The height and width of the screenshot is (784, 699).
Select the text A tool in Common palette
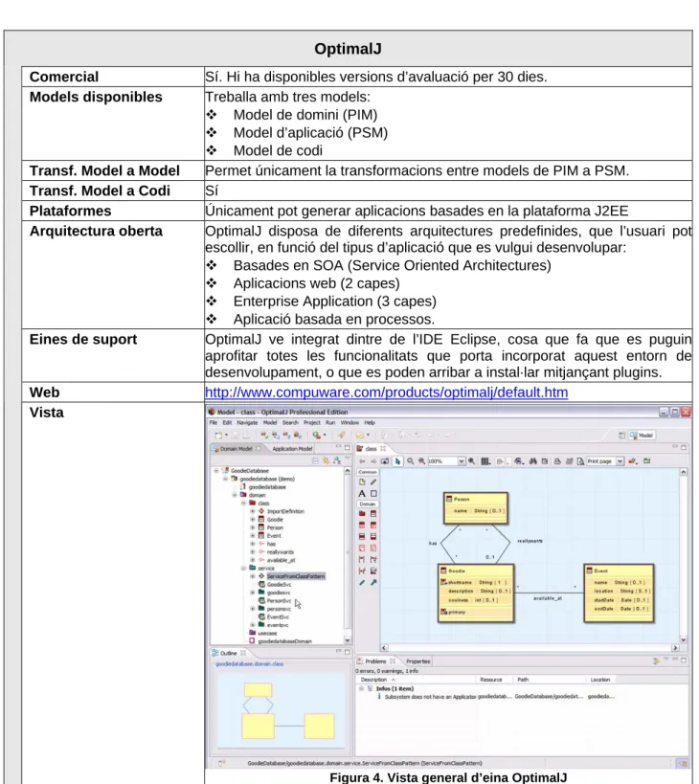362,494
